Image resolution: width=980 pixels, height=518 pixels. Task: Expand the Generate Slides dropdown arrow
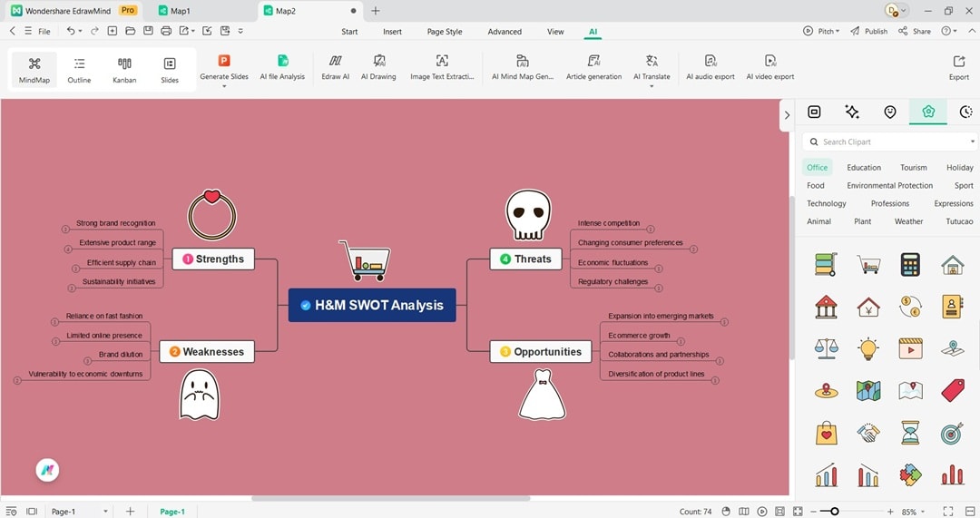pyautogui.click(x=224, y=86)
